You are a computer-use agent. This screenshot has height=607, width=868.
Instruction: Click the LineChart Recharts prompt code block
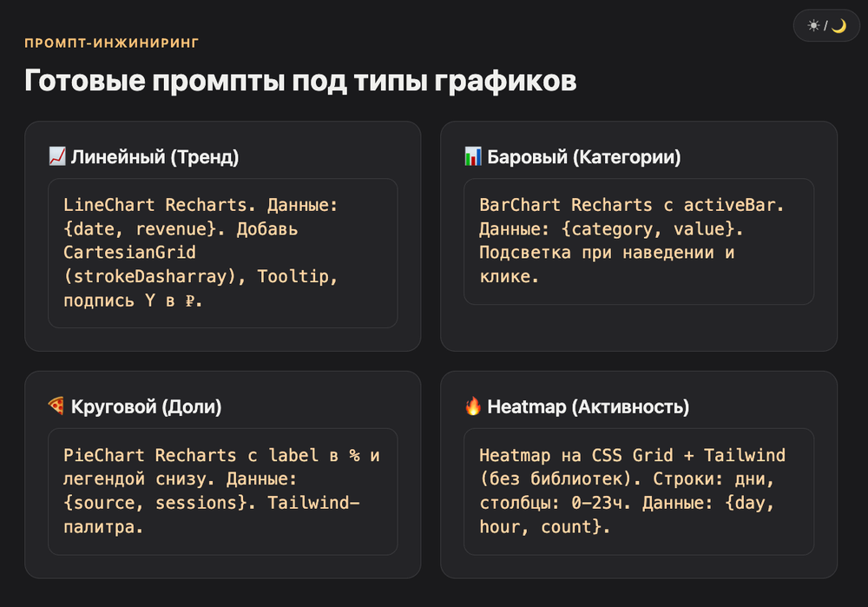tap(222, 253)
